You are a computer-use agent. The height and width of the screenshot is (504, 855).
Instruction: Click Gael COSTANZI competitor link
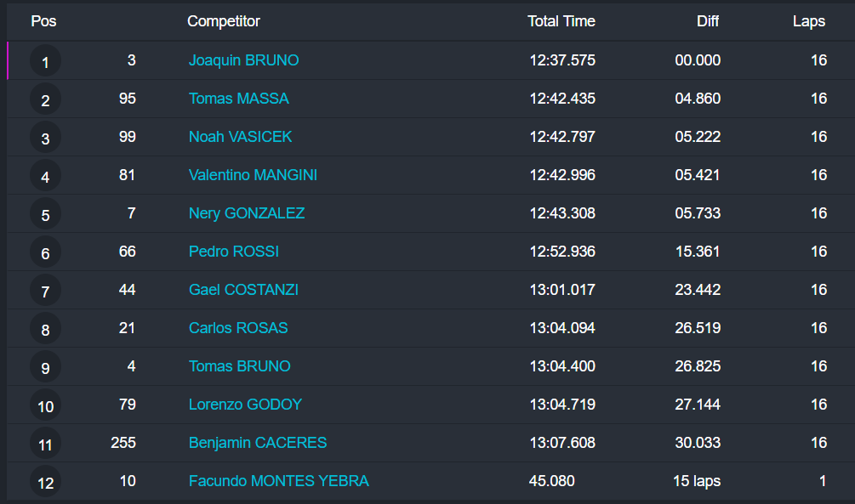click(243, 290)
